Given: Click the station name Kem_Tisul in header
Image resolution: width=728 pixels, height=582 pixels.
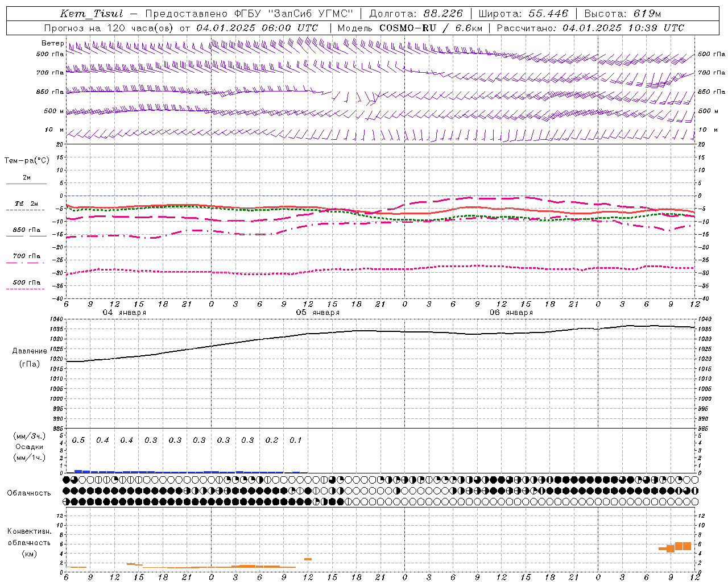Looking at the screenshot, I should (92, 14).
